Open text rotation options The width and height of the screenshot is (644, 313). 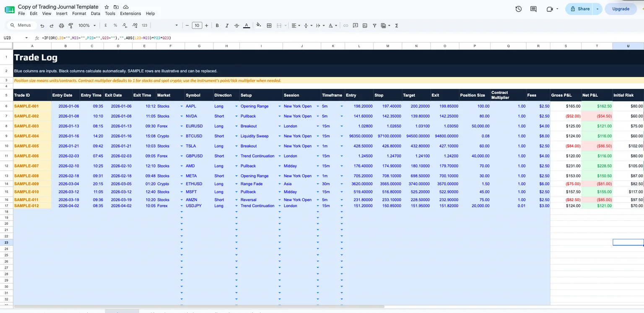point(332,26)
